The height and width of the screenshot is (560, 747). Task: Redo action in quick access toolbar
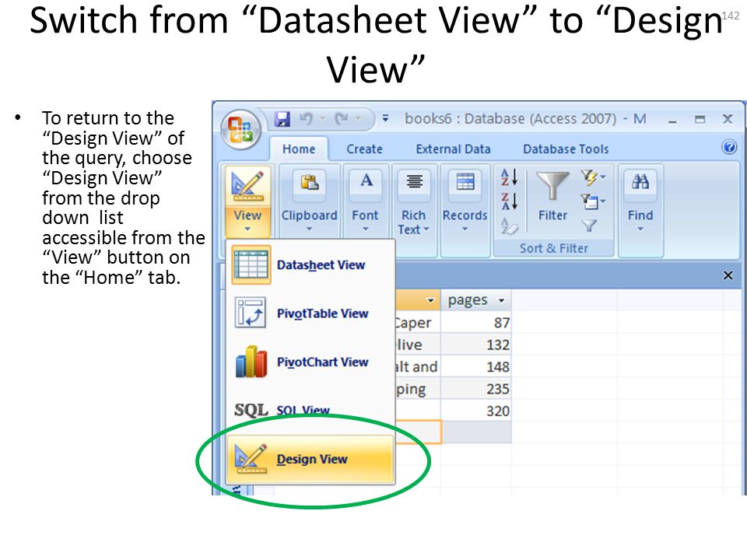point(342,118)
